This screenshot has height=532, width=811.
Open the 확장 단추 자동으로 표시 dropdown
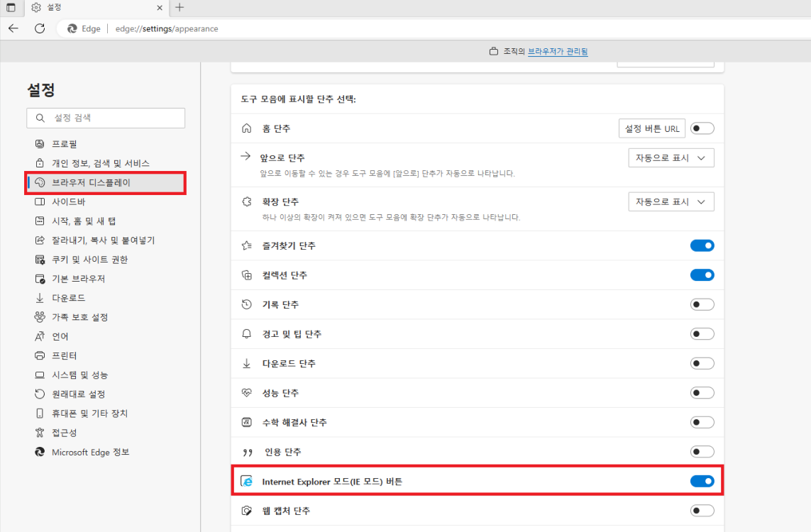671,201
